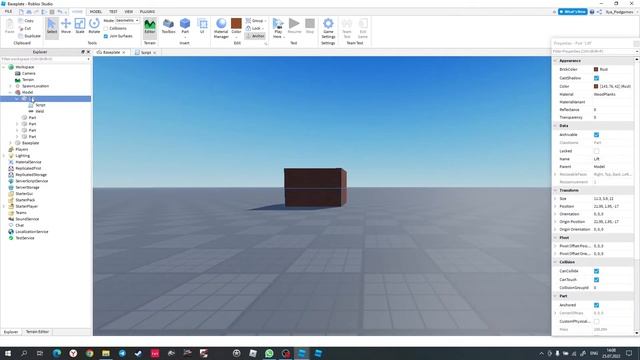The image size is (640, 360).
Task: Enable the CustomPhysicalProperties checkbox
Action: pos(596,322)
